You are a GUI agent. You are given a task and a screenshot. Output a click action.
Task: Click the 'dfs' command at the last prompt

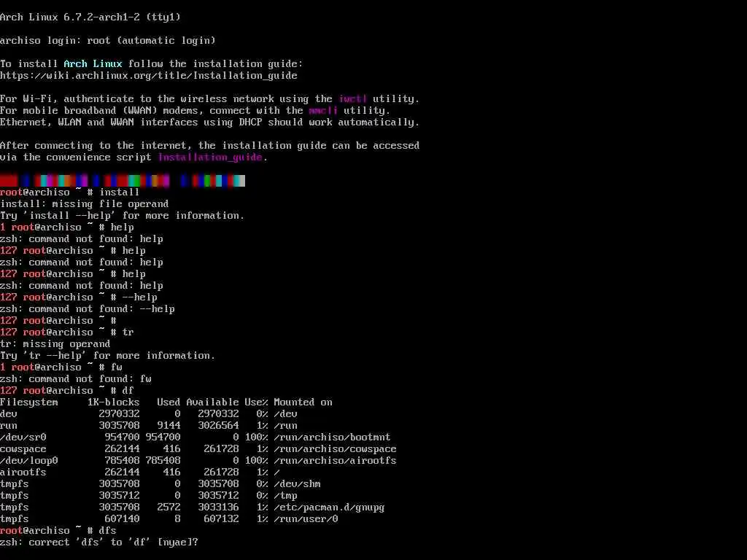(x=108, y=531)
